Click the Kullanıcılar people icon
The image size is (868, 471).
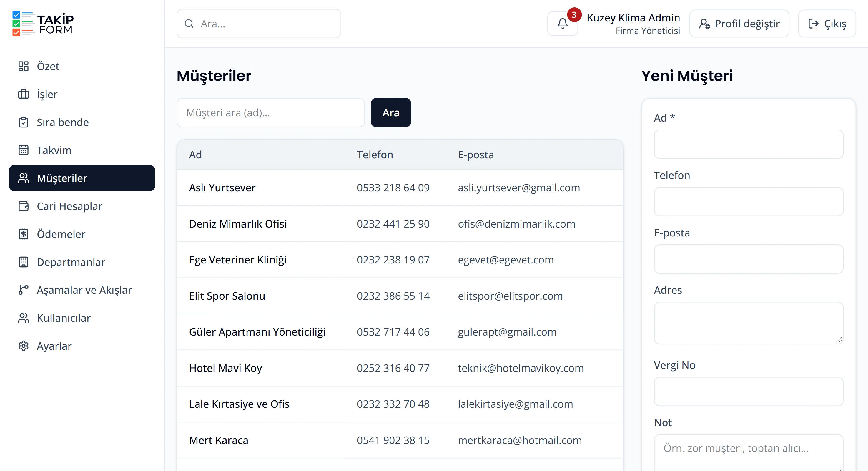[x=23, y=318]
